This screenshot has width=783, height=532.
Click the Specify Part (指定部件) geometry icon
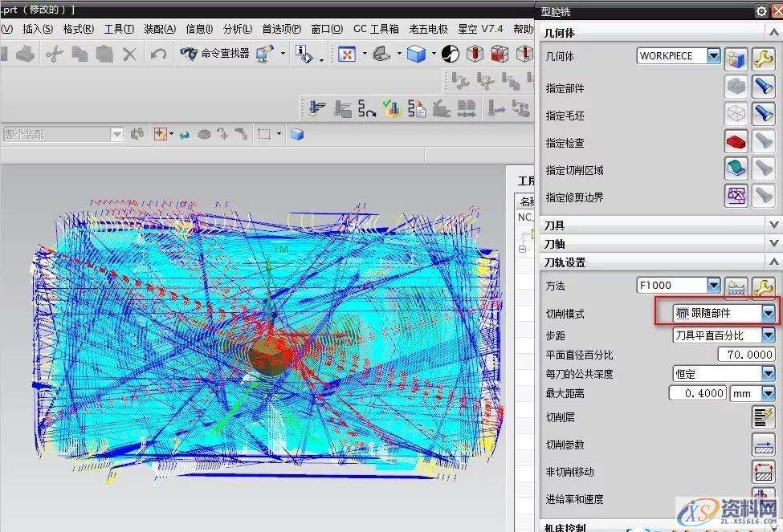coord(736,87)
